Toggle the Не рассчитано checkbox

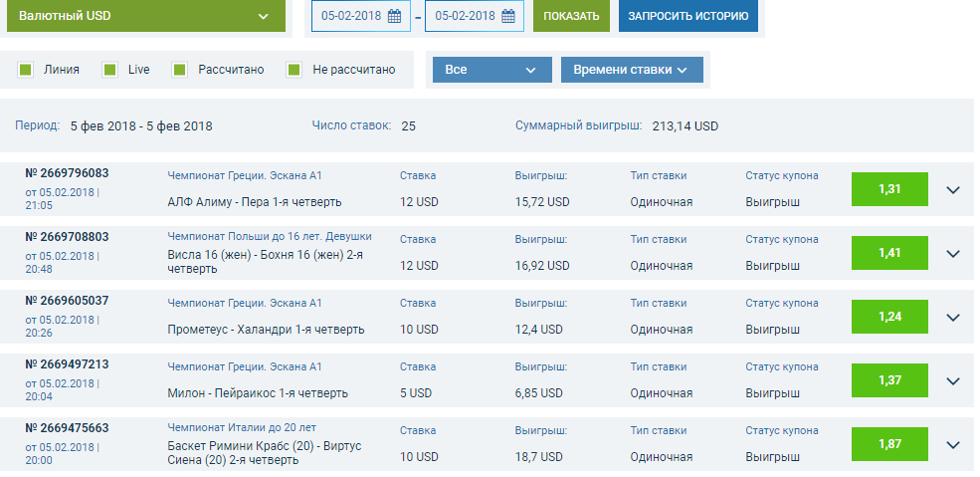(x=294, y=70)
